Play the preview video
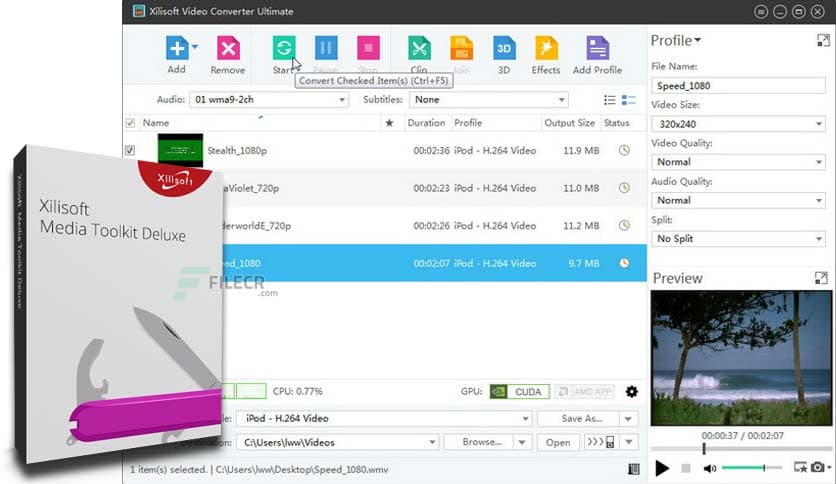Screen dimensions: 836x484 662,468
